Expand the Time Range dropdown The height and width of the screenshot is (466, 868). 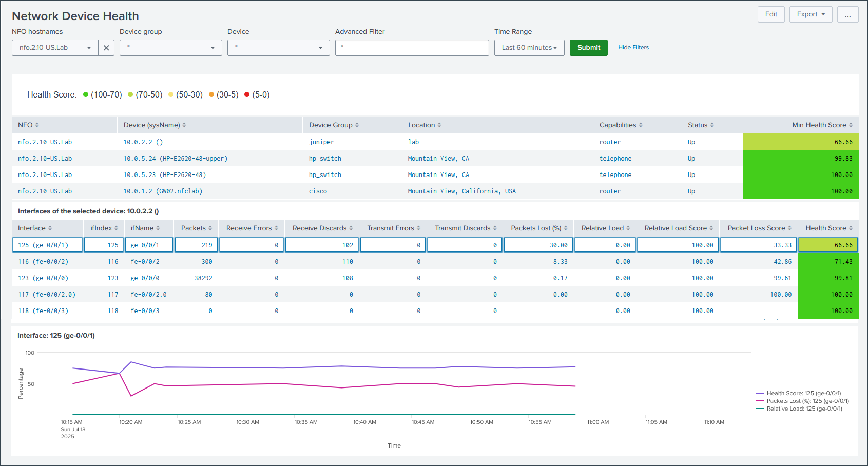[529, 48]
